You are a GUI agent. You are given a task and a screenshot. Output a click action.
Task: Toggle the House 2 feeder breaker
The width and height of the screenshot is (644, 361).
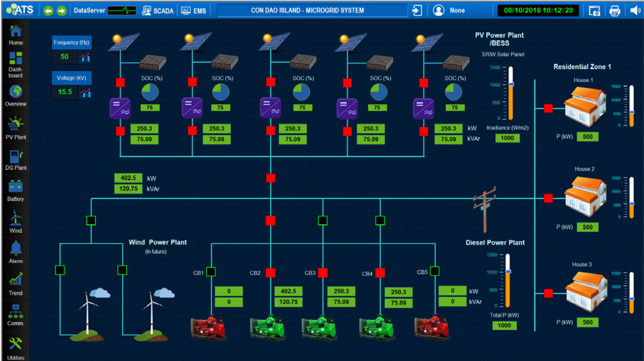(548, 198)
